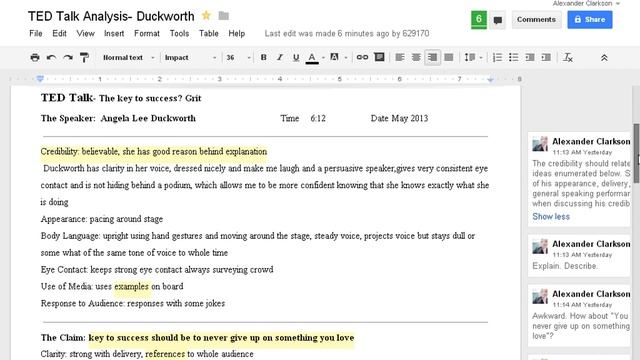
Task: Toggle italic formatting
Action: pos(280,58)
